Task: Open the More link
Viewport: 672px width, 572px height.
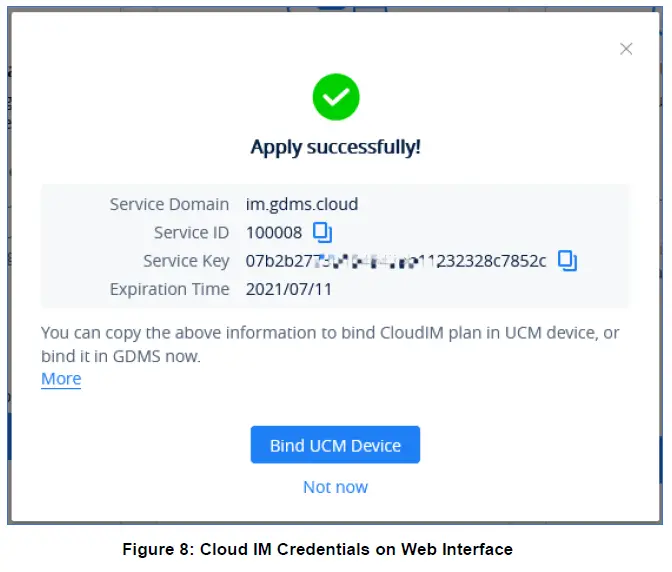Action: click(61, 379)
